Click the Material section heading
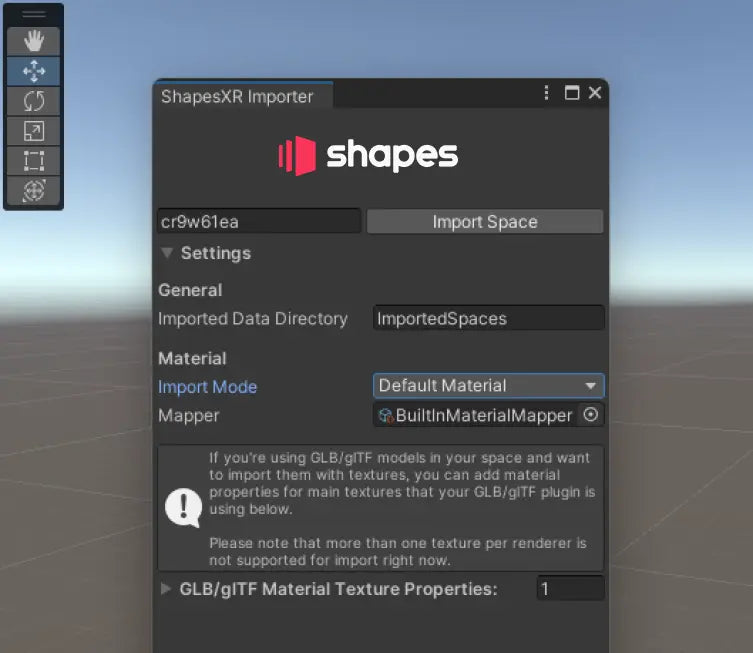 [192, 358]
